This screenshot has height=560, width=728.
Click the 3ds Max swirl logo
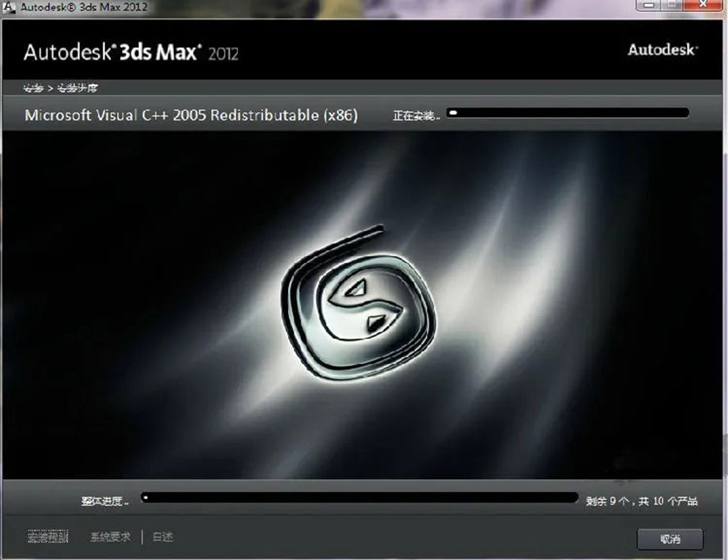click(x=358, y=303)
